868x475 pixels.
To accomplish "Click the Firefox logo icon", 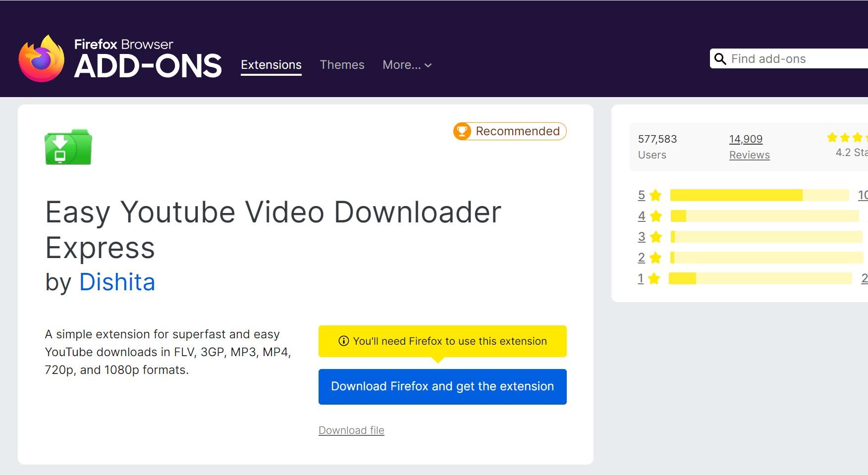I will pyautogui.click(x=42, y=58).
